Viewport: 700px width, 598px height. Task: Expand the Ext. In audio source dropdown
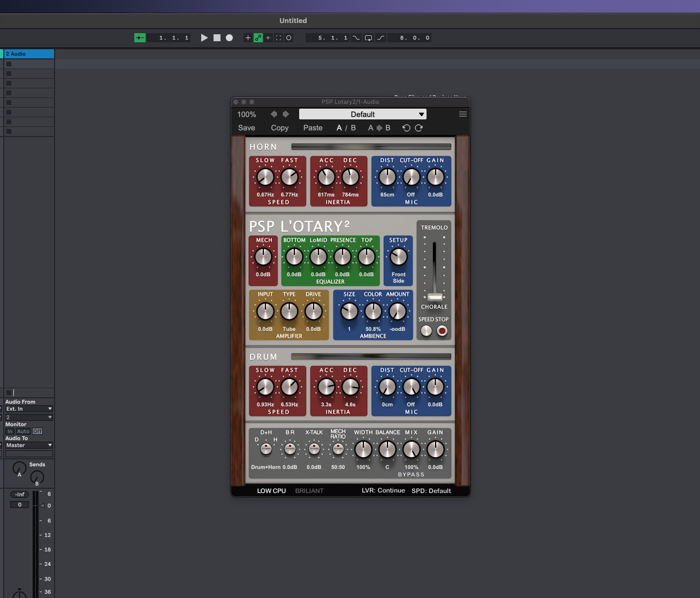[x=29, y=409]
